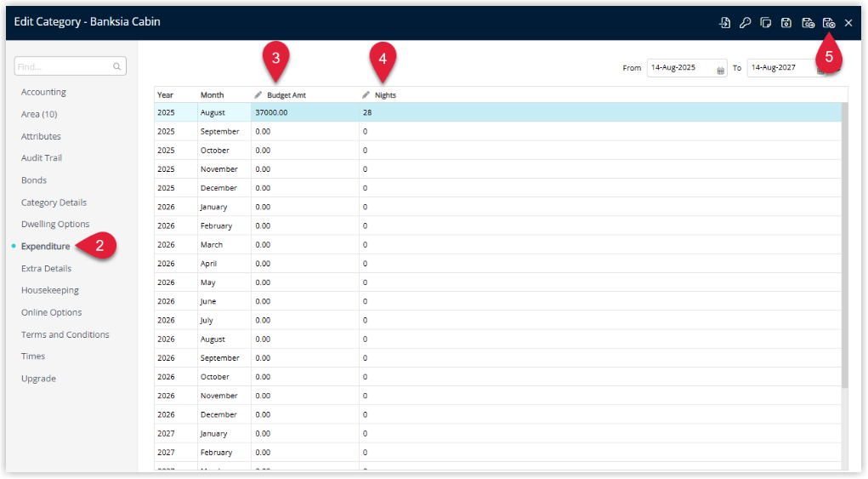
Task: Click August 2026 budget amount cell
Action: click(305, 339)
